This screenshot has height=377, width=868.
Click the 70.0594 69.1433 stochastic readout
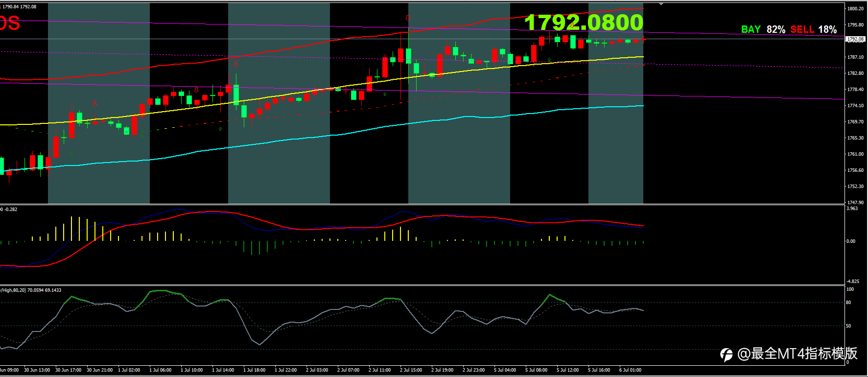pyautogui.click(x=45, y=290)
